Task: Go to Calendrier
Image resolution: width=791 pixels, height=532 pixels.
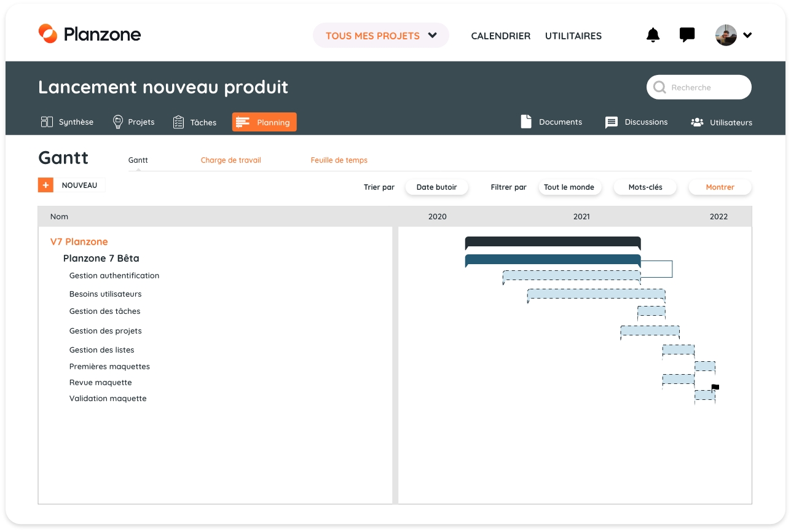Action: pos(500,36)
